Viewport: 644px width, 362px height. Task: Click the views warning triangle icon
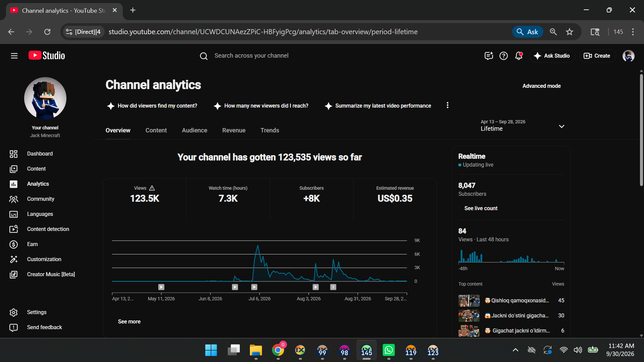[152, 188]
